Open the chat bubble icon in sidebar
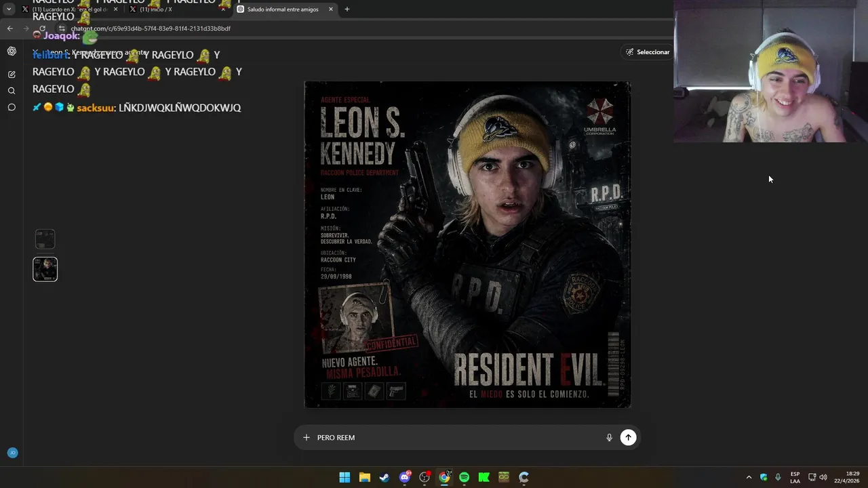 [12, 107]
